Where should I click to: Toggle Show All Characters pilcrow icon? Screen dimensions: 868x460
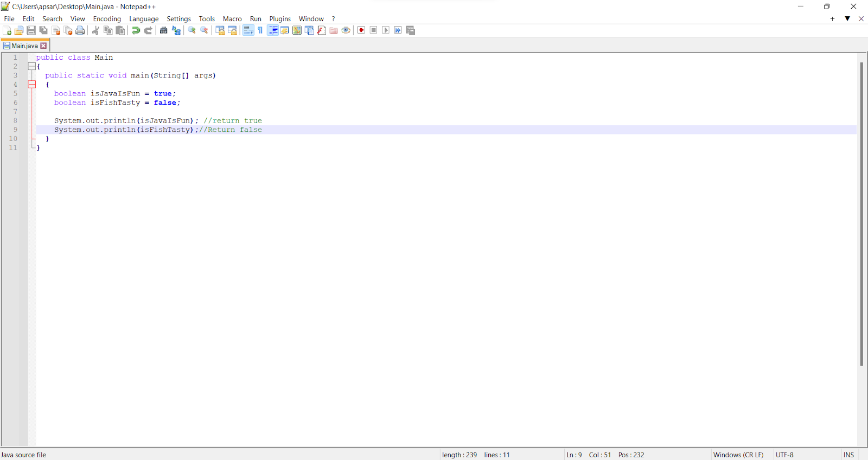pyautogui.click(x=260, y=30)
